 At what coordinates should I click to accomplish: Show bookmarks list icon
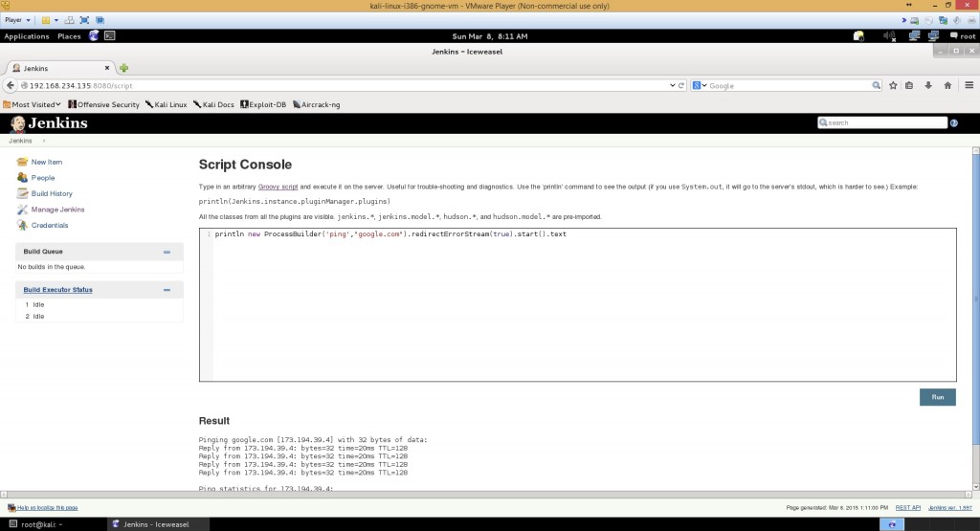(909, 85)
